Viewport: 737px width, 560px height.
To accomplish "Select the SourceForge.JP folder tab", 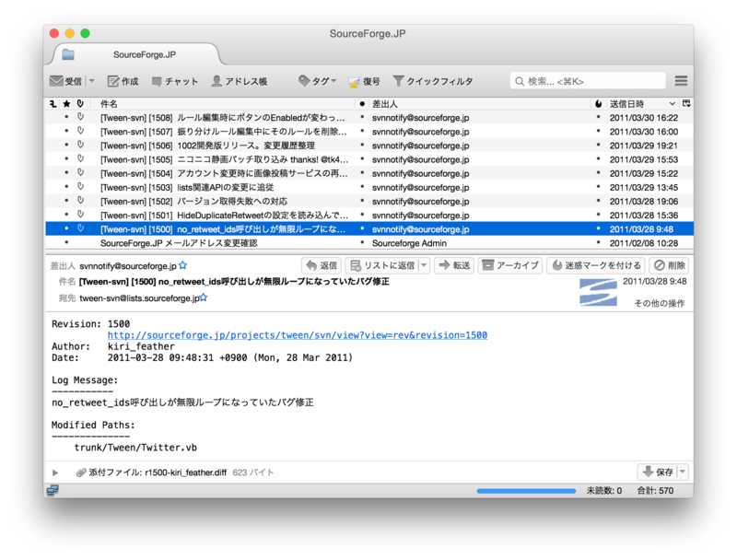I will click(135, 54).
